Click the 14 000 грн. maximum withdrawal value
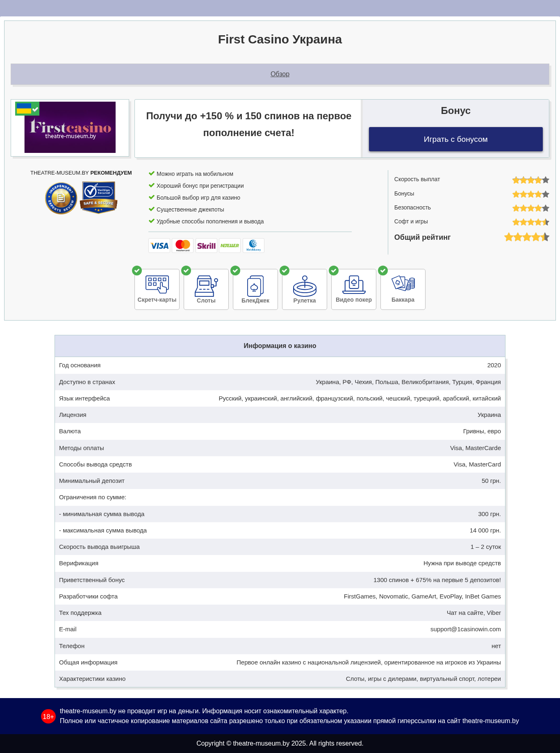Viewport: 560px width, 753px height. (485, 530)
